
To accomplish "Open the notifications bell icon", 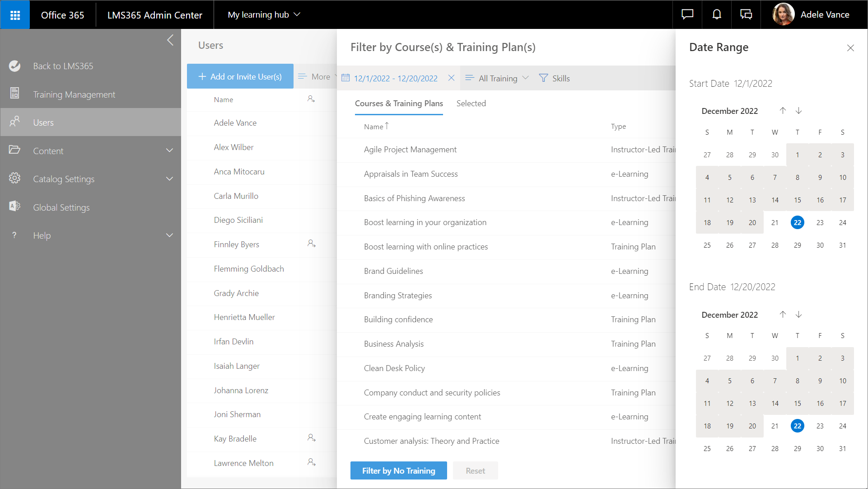I will 717,15.
